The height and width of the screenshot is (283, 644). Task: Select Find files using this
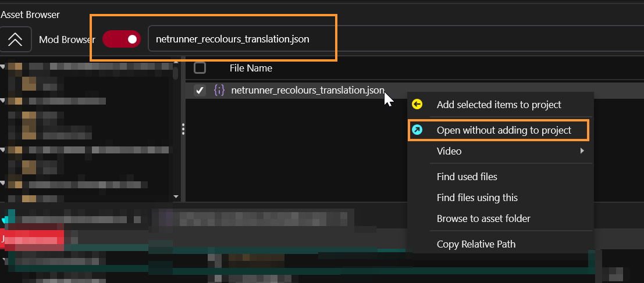coord(477,198)
